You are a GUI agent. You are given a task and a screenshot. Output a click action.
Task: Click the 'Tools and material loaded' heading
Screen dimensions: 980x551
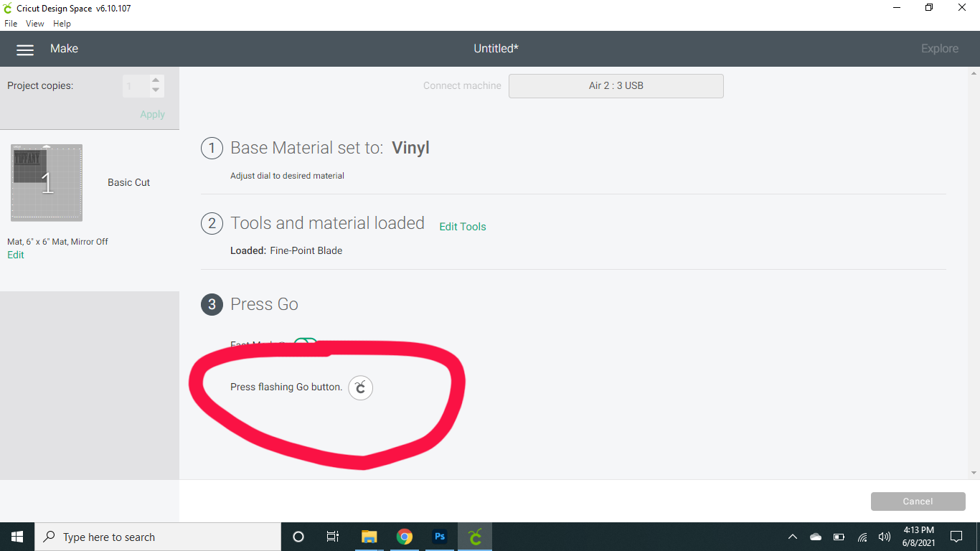[x=328, y=224]
